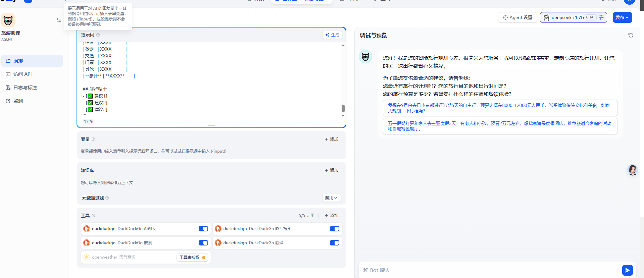Screen dimensions: 644x278
Task: Click inside the prompt text editor area
Action: [x=211, y=79]
